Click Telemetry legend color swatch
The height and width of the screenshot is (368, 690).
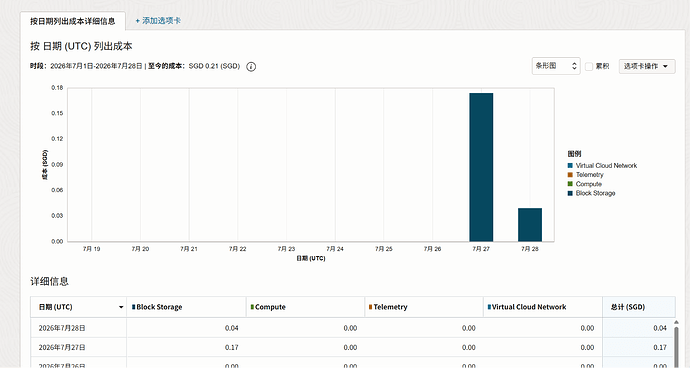tap(570, 175)
